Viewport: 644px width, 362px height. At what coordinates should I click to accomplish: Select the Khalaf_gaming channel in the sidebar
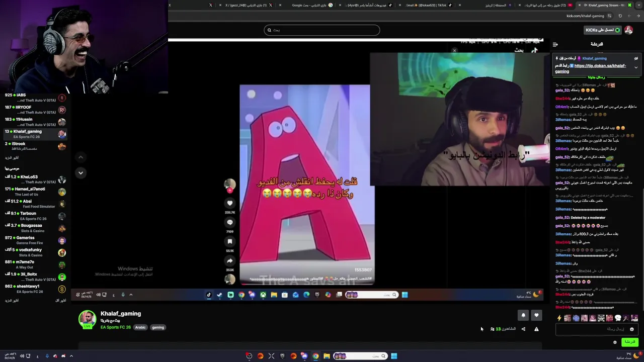pyautogui.click(x=35, y=134)
